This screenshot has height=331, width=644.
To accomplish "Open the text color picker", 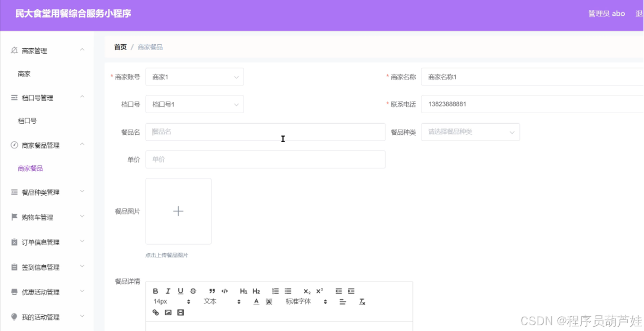I will tap(256, 302).
